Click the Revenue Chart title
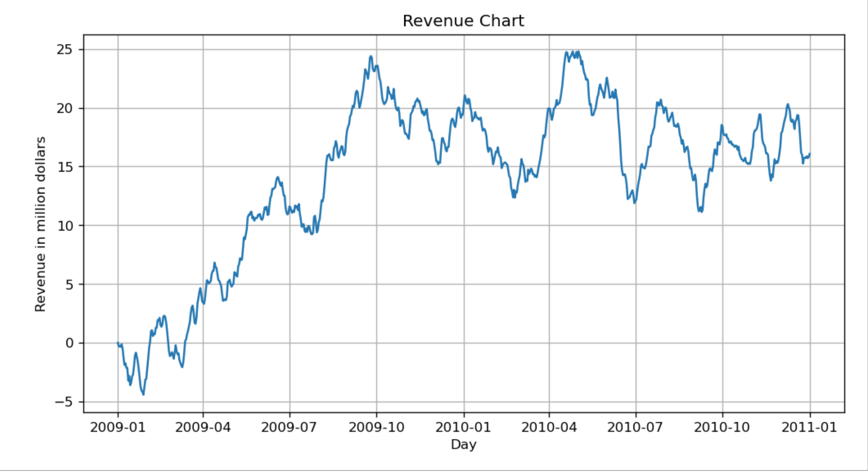 coord(463,21)
